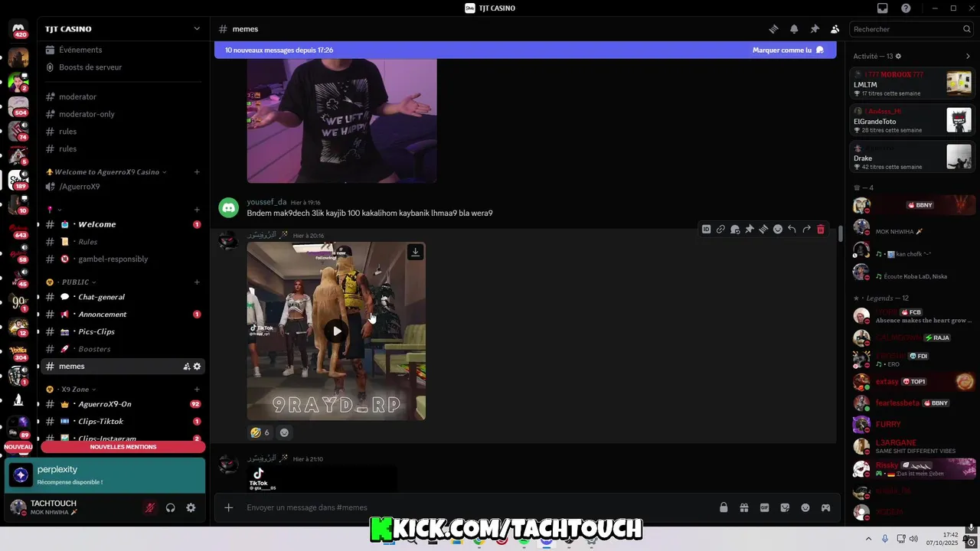Open the Pics-Clips channel
980x551 pixels.
pos(122,331)
